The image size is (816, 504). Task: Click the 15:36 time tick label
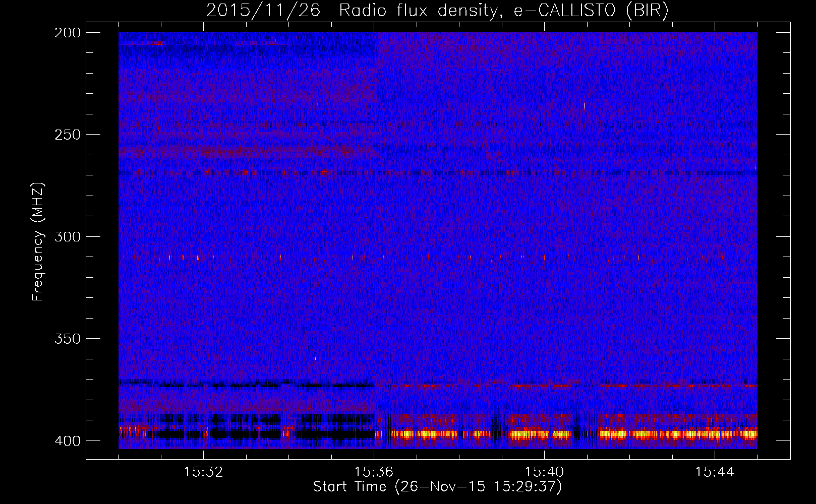(374, 472)
